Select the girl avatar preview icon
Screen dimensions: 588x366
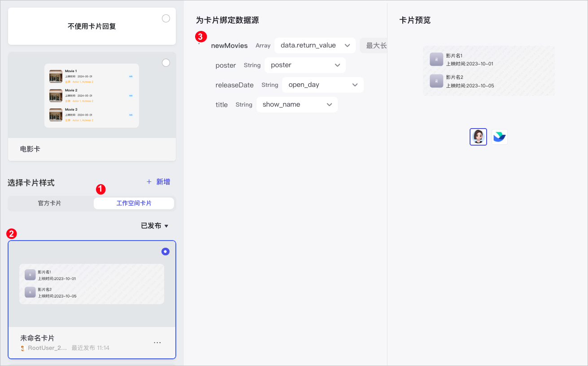(x=478, y=137)
